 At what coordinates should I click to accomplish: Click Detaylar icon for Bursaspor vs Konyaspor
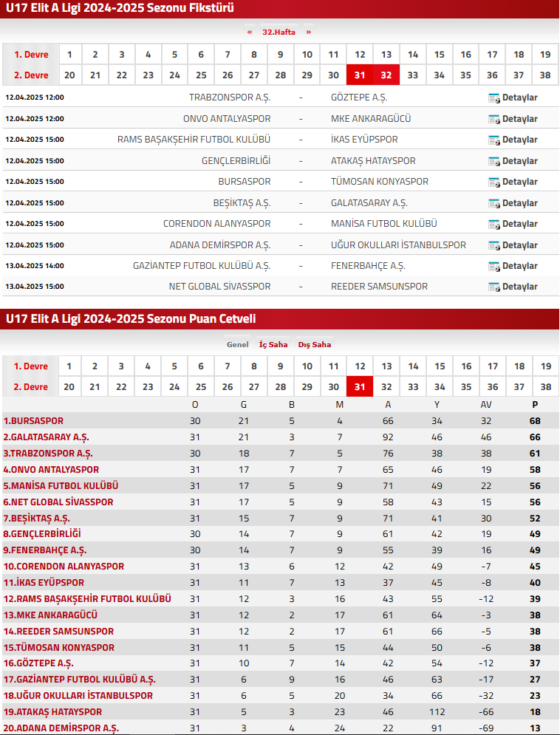494,182
